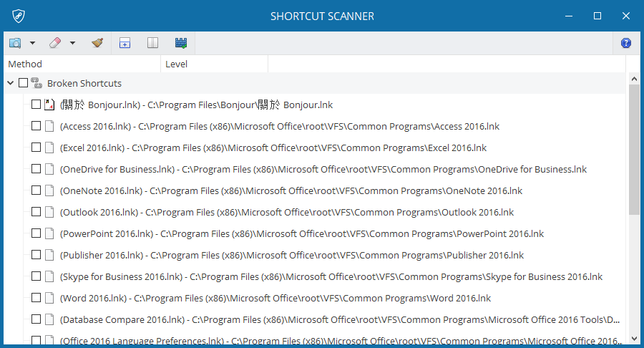Select the Database Compare 2016.lnk path row
The width and height of the screenshot is (644, 348).
coord(340,319)
